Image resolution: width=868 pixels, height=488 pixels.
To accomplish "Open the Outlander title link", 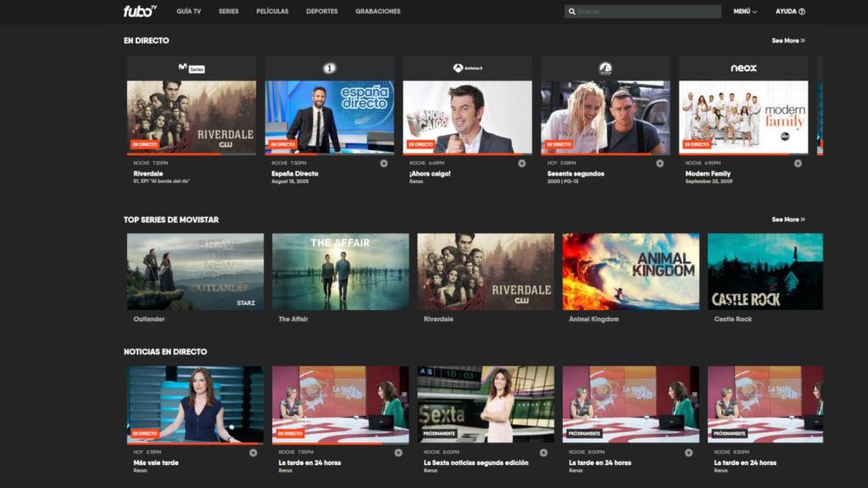I will [x=149, y=319].
